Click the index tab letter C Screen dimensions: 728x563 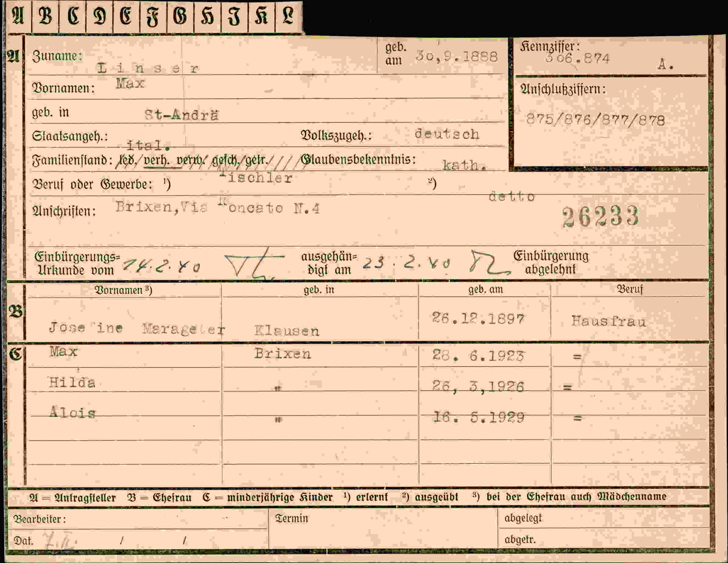tap(73, 16)
